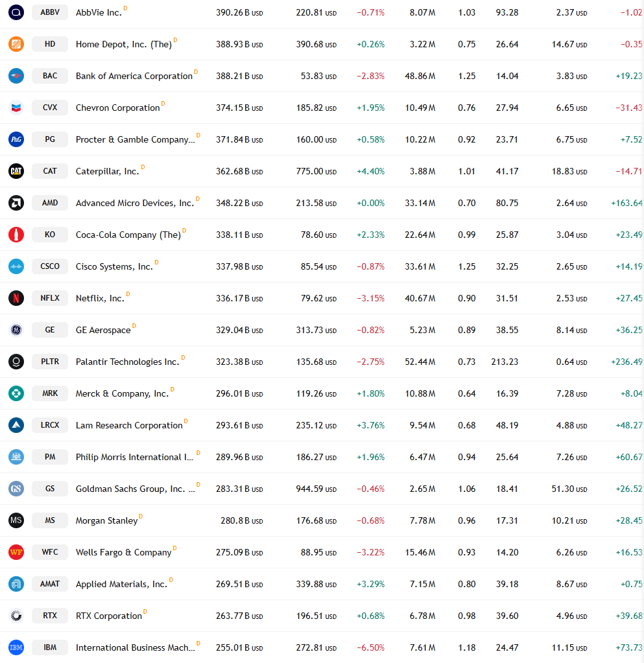Open the HD ticker symbol
Image resolution: width=644 pixels, height=663 pixels.
click(x=50, y=44)
